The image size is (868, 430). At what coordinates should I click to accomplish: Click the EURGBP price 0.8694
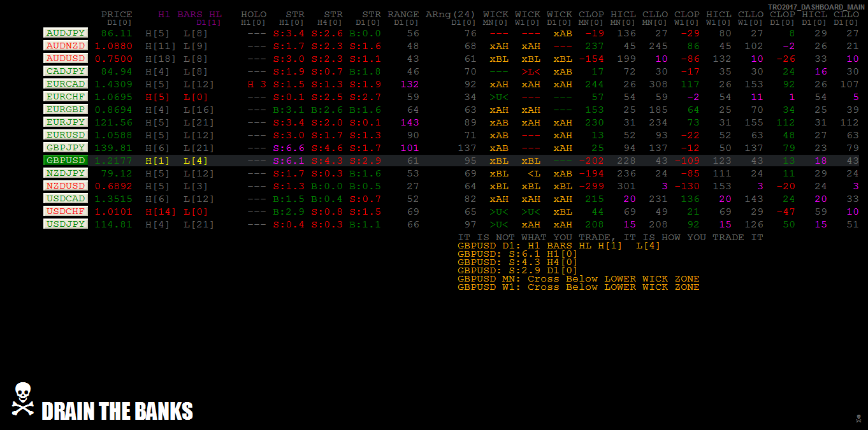pos(113,110)
